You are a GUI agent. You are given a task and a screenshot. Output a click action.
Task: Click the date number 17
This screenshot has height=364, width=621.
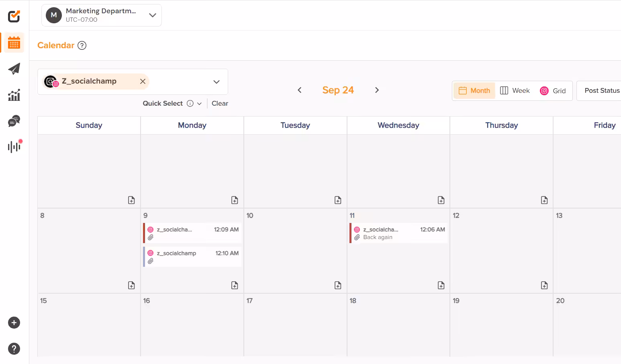tap(249, 301)
